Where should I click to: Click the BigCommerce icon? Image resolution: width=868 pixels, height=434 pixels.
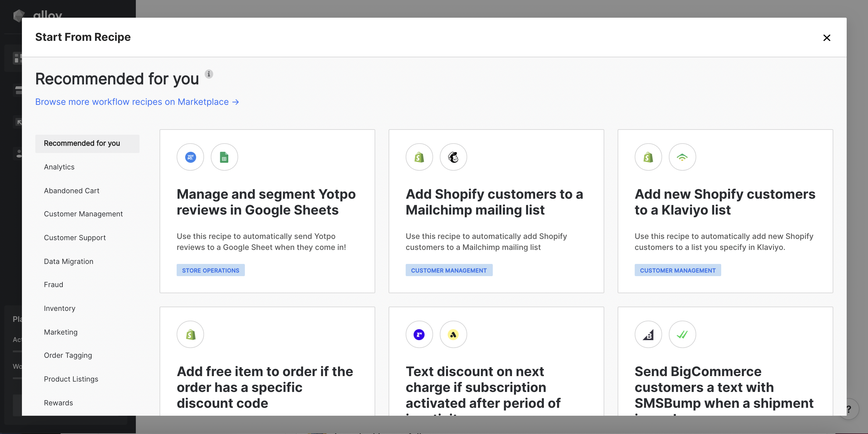coord(648,335)
